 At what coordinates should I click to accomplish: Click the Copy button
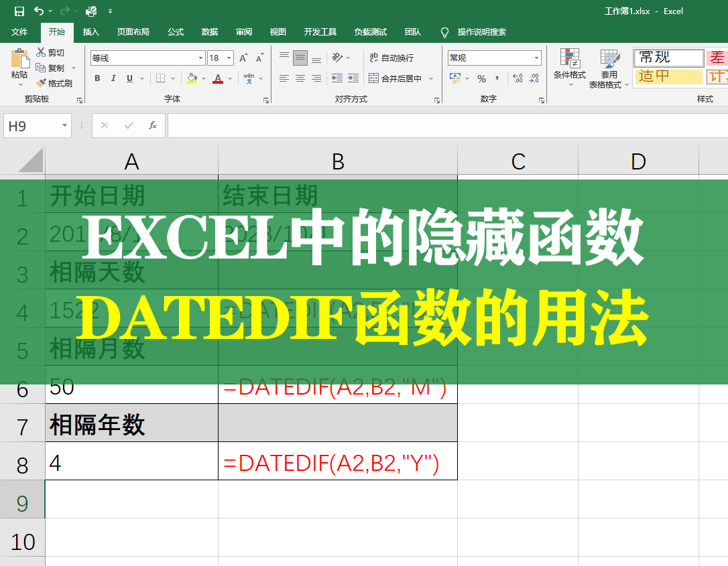(50, 68)
